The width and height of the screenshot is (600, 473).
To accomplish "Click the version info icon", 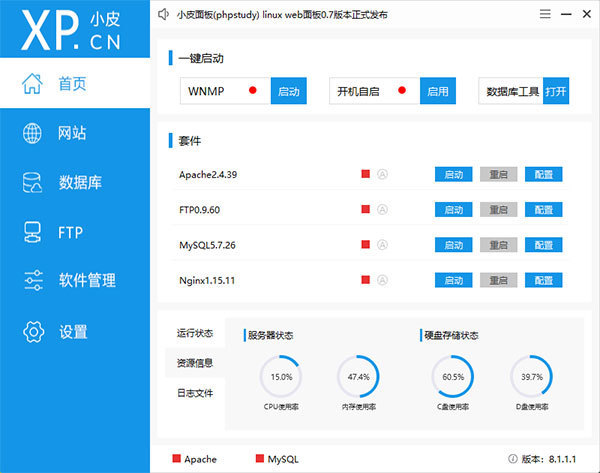I will [513, 458].
